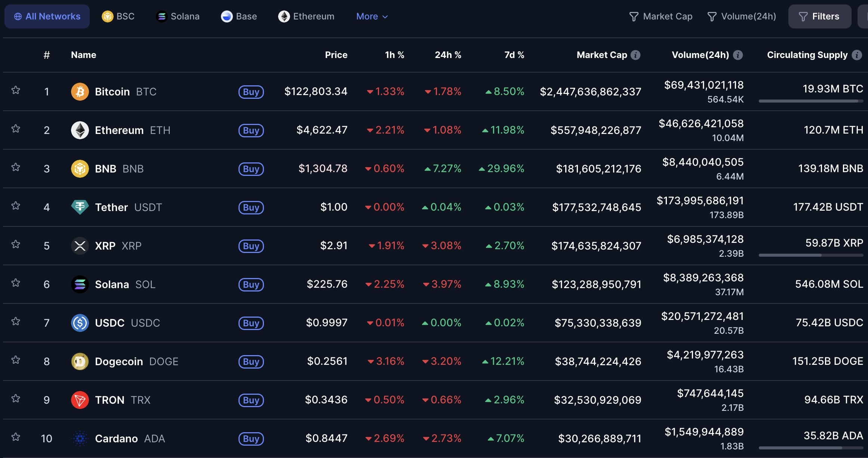Click the Volume(24h) column info icon
This screenshot has height=458, width=868.
click(738, 55)
